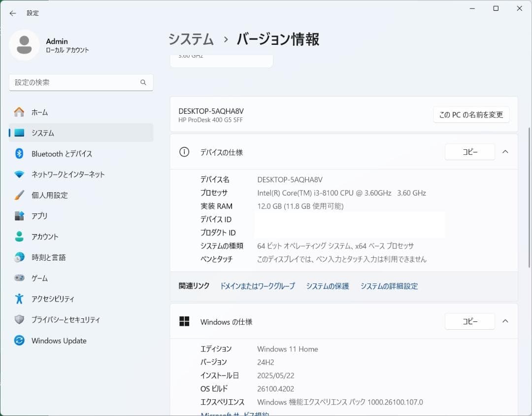Open the システムの詳細設定 link
Viewport: 532px width, 416px height.
pyautogui.click(x=389, y=286)
